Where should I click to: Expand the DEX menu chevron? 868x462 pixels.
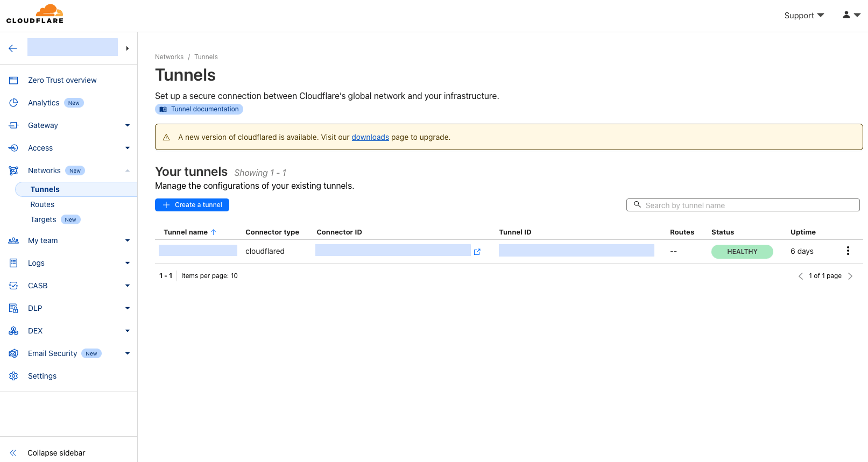[x=128, y=331]
